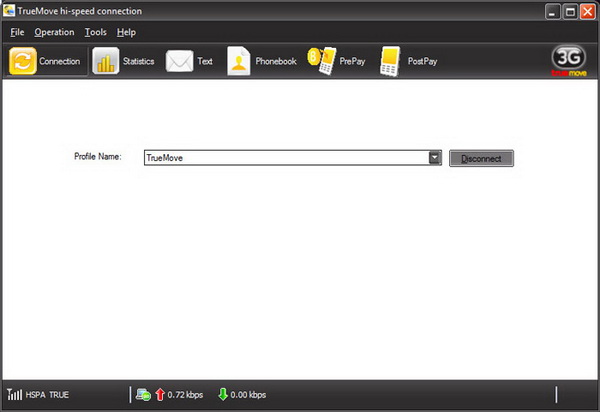This screenshot has height=412, width=600.
Task: Maximize the TrueMove window
Action: tap(570, 11)
